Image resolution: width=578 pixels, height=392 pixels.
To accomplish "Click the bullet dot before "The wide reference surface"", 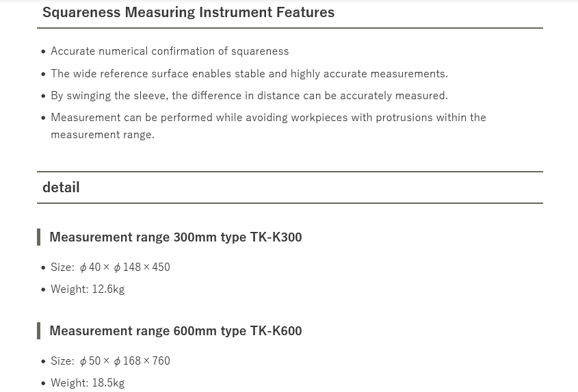I will click(43, 74).
